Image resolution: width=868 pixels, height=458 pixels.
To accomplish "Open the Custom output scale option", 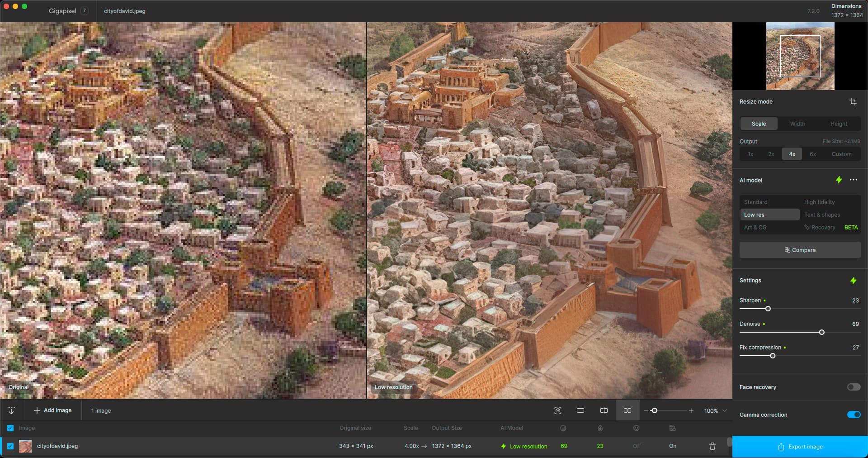I will tap(841, 154).
